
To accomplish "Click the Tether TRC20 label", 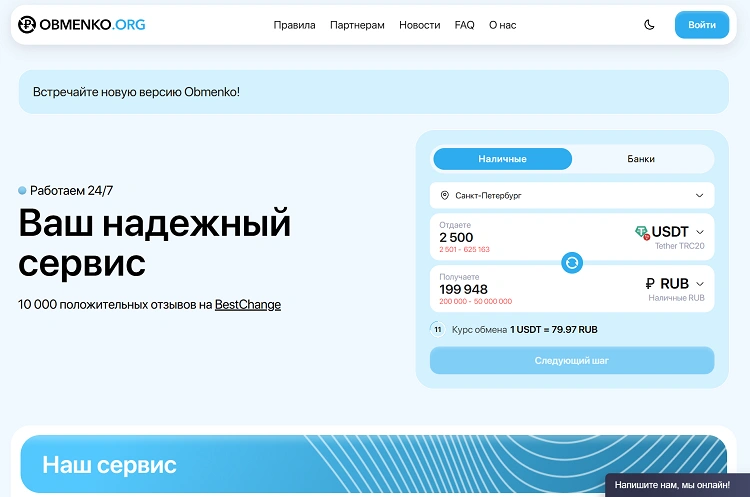I will [679, 246].
